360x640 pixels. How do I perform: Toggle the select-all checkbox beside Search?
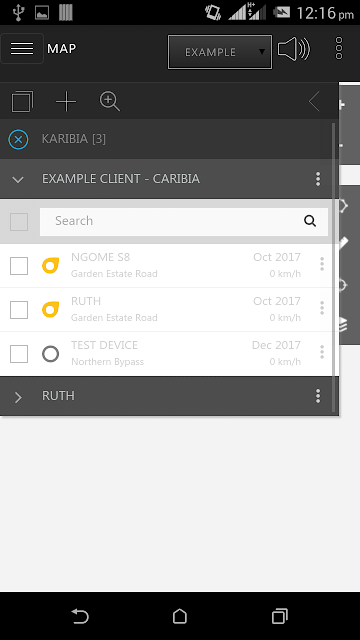pyautogui.click(x=19, y=222)
